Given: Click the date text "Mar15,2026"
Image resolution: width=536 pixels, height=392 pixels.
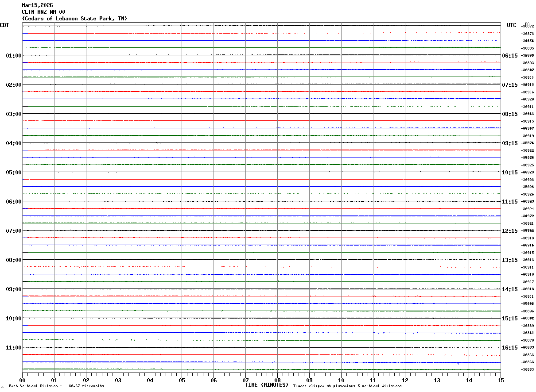Looking at the screenshot, I should [37, 5].
